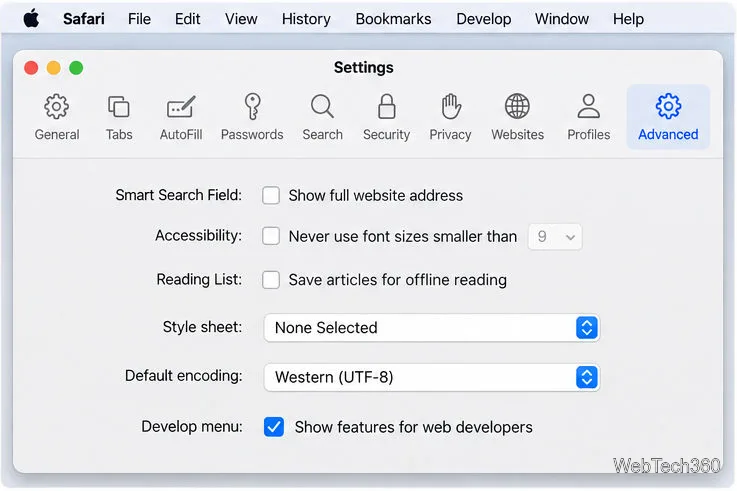
Task: Open the Develop menu in the menu bar
Action: pyautogui.click(x=484, y=19)
